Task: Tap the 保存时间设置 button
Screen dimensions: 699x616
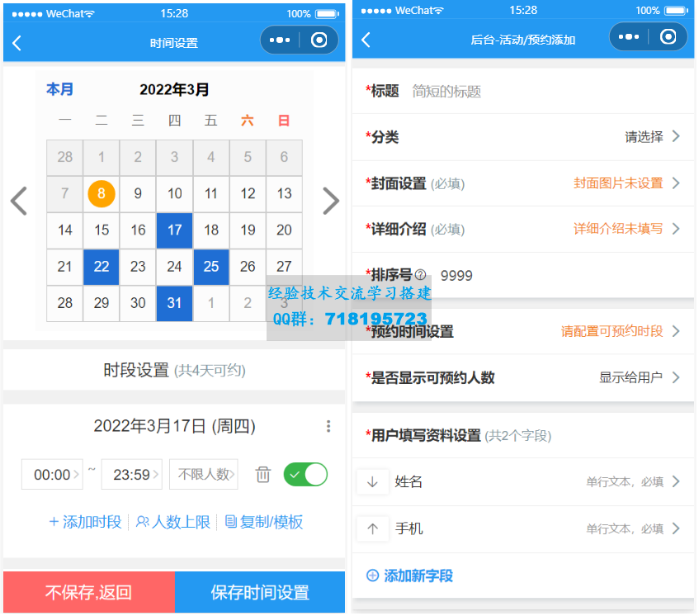Action: pos(261,594)
